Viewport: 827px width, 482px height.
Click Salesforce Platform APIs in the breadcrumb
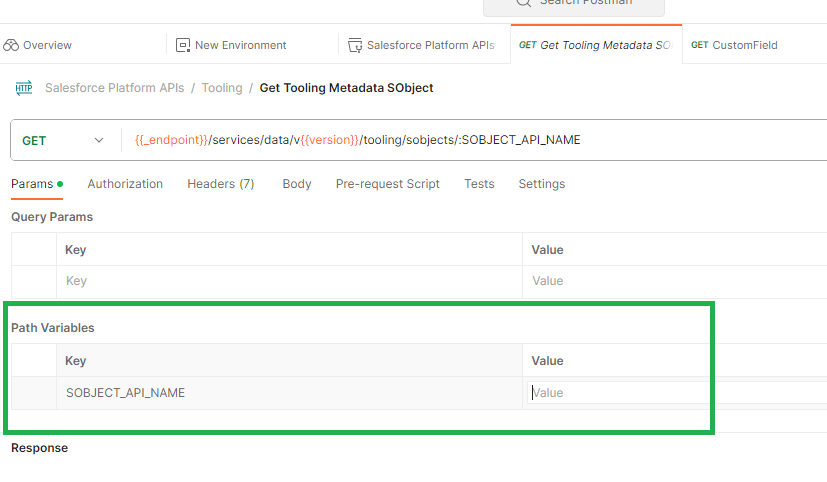(x=114, y=88)
